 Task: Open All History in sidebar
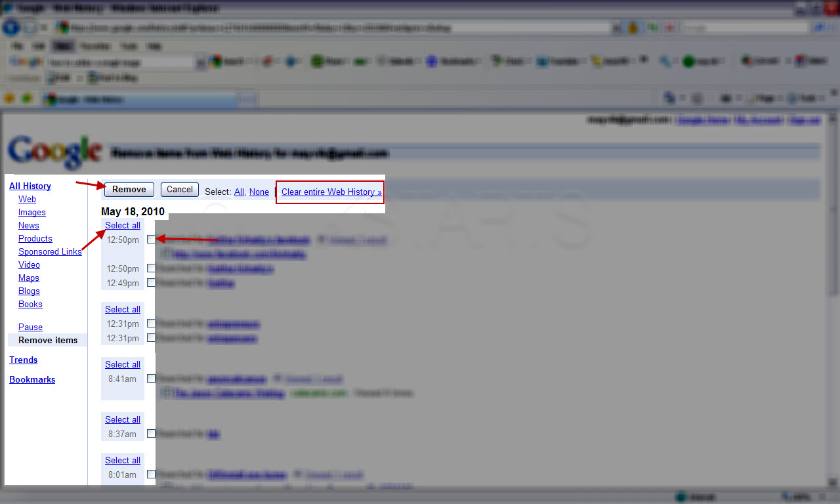click(30, 186)
